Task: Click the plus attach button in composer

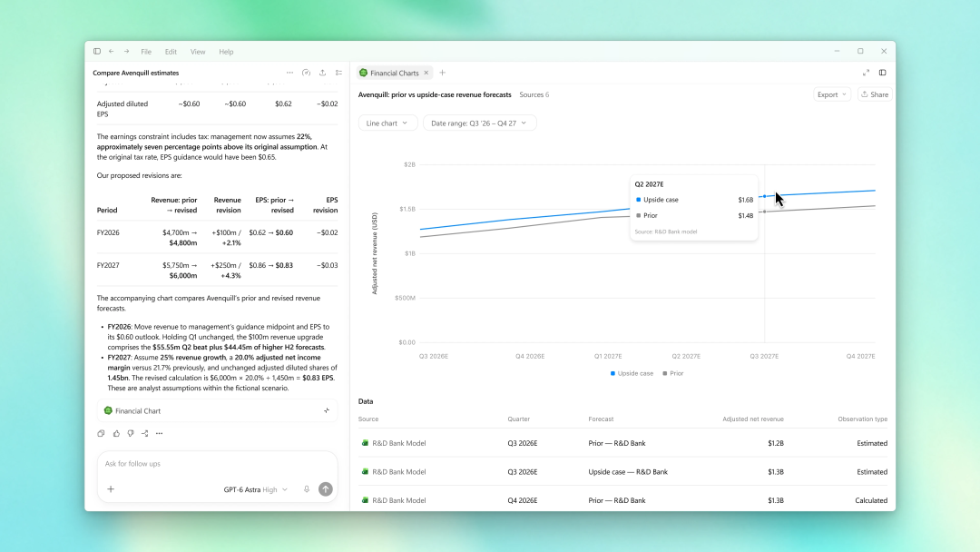Action: (111, 488)
